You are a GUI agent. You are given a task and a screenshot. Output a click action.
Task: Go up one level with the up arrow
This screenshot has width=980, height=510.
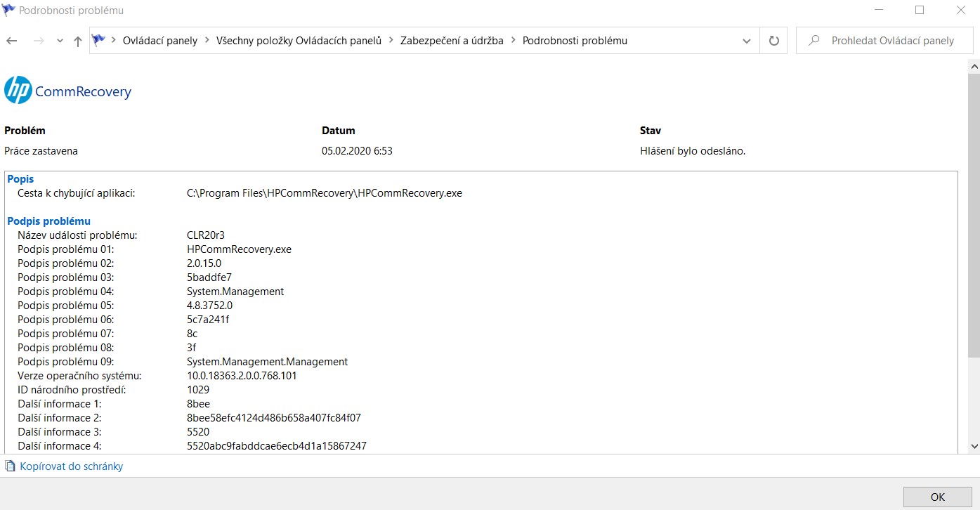pyautogui.click(x=78, y=41)
